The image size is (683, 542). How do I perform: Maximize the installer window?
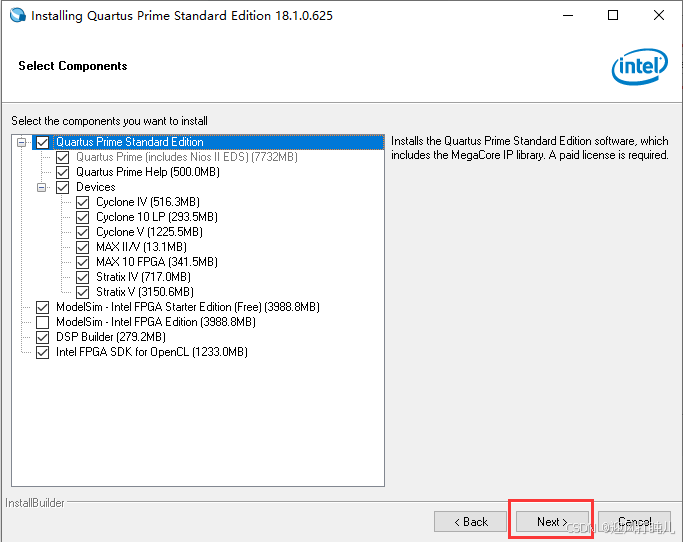(x=613, y=15)
